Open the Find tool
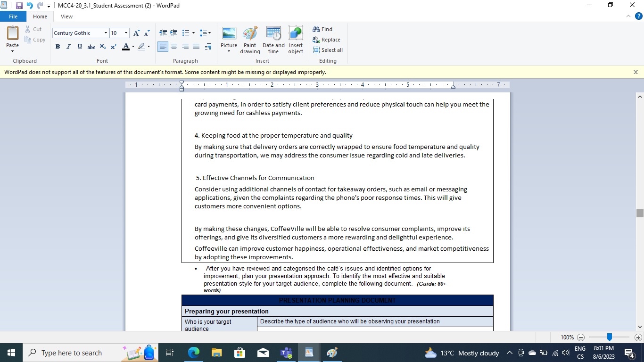644x362 pixels. point(323,29)
